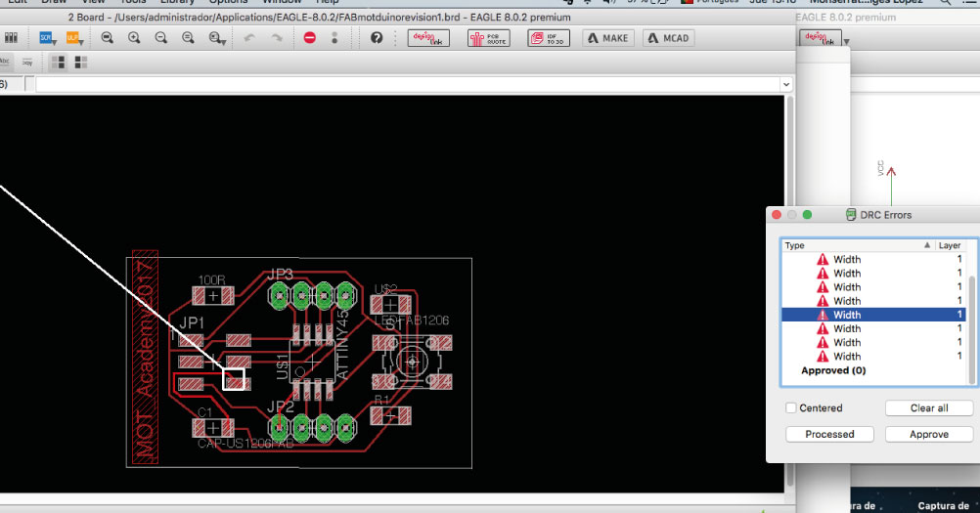
Task: Click the Processed button
Action: pyautogui.click(x=829, y=435)
